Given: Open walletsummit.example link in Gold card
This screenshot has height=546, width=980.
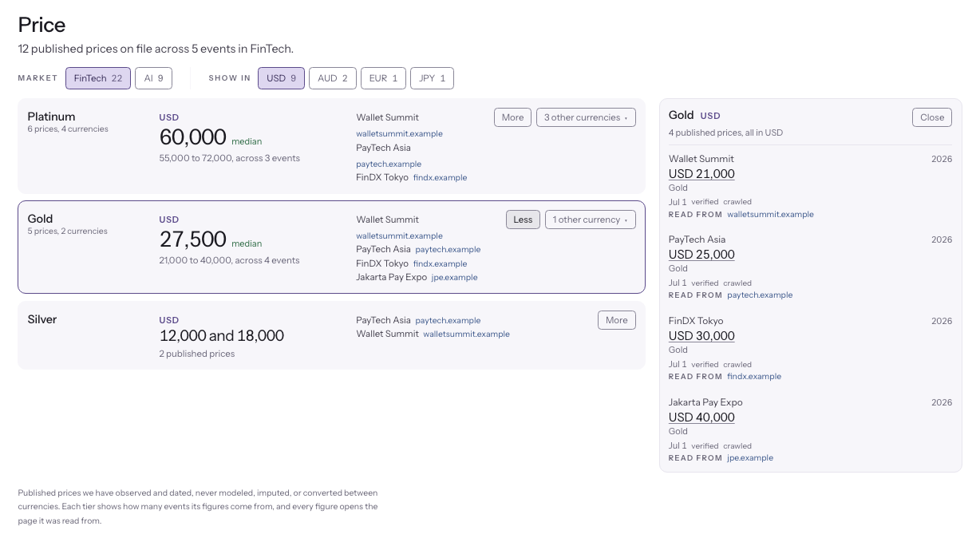Looking at the screenshot, I should (399, 236).
